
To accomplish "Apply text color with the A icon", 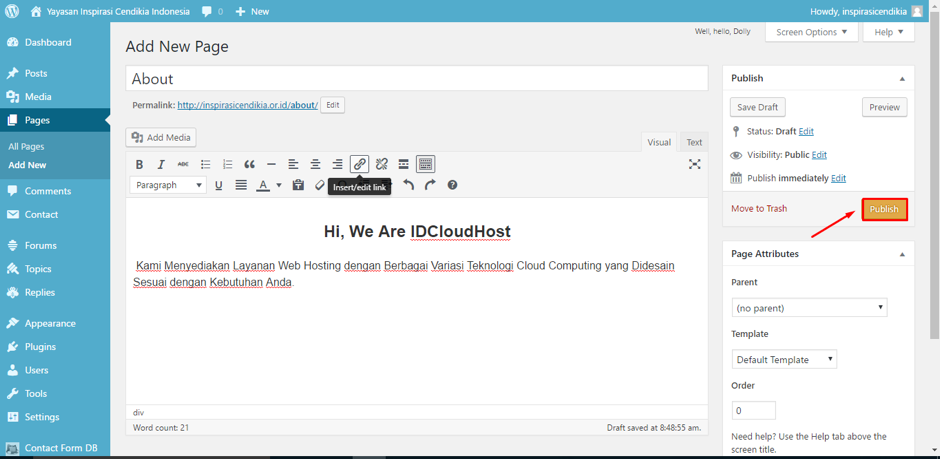I will (x=263, y=185).
